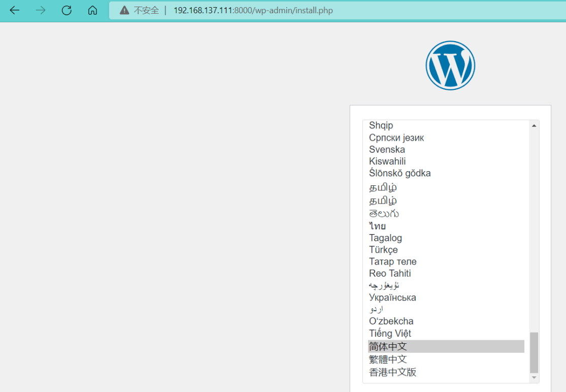Go back using the browser back arrow
Image resolution: width=566 pixels, height=392 pixels.
[x=14, y=10]
